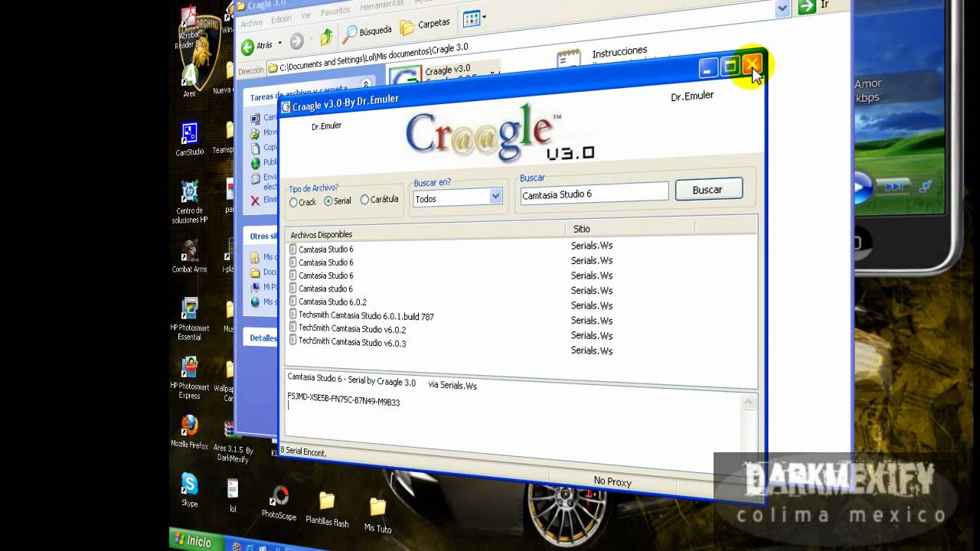Open the Atrás history dropdown arrow
The height and width of the screenshot is (551, 980).
(280, 43)
